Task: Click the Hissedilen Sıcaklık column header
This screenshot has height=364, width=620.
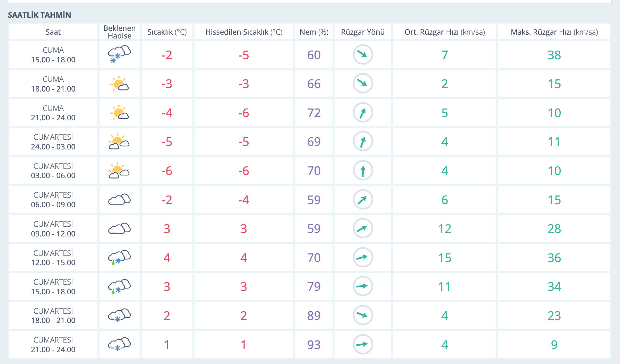Action: 244,32
